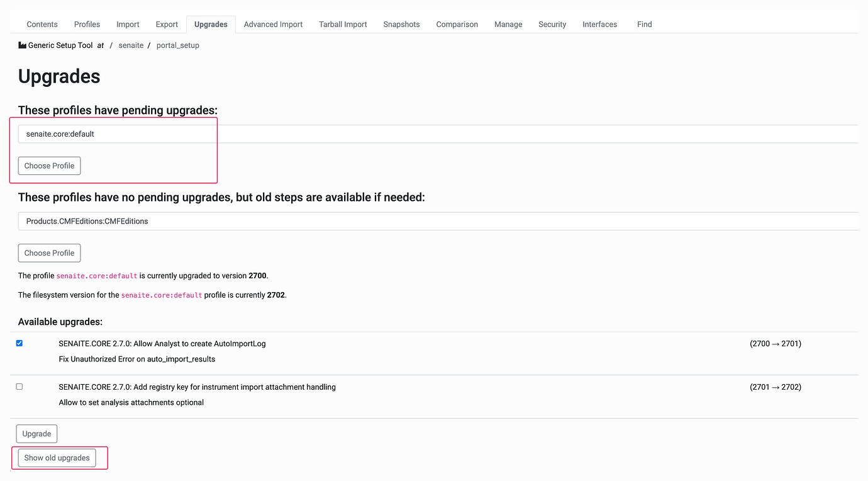Open the Comparison tab
The image size is (868, 481).
[457, 24]
